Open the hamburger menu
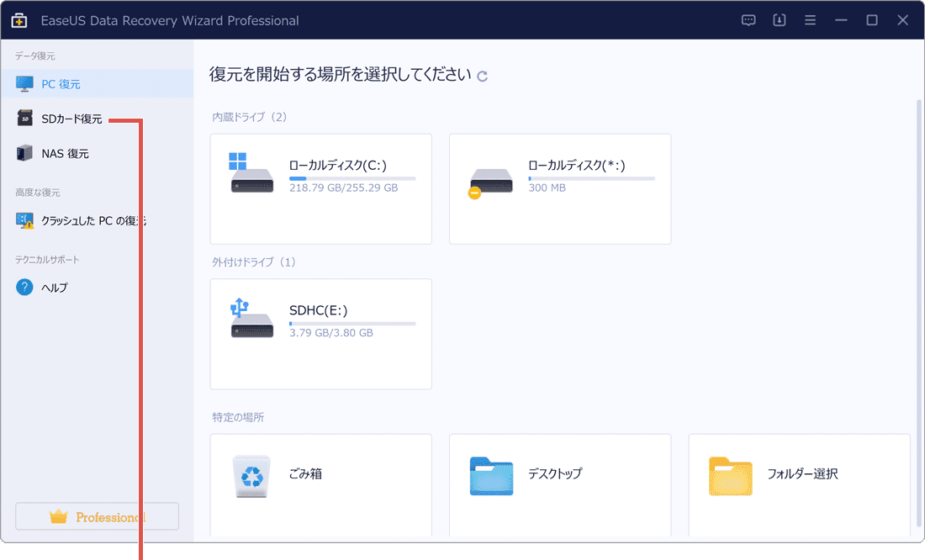Viewport: 925px width, 560px height. click(x=810, y=19)
